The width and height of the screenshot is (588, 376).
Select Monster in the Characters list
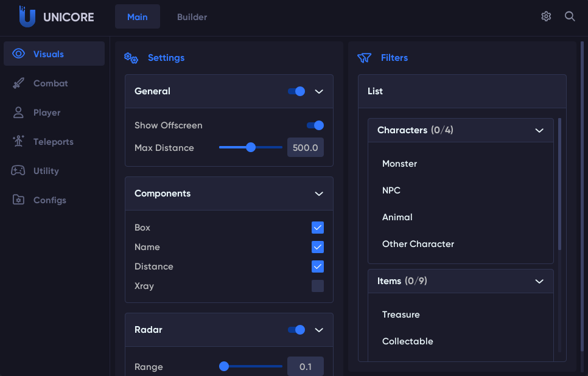399,164
